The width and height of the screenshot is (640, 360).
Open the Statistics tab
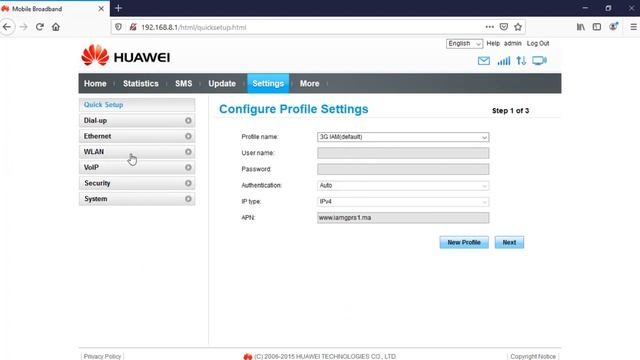click(141, 83)
